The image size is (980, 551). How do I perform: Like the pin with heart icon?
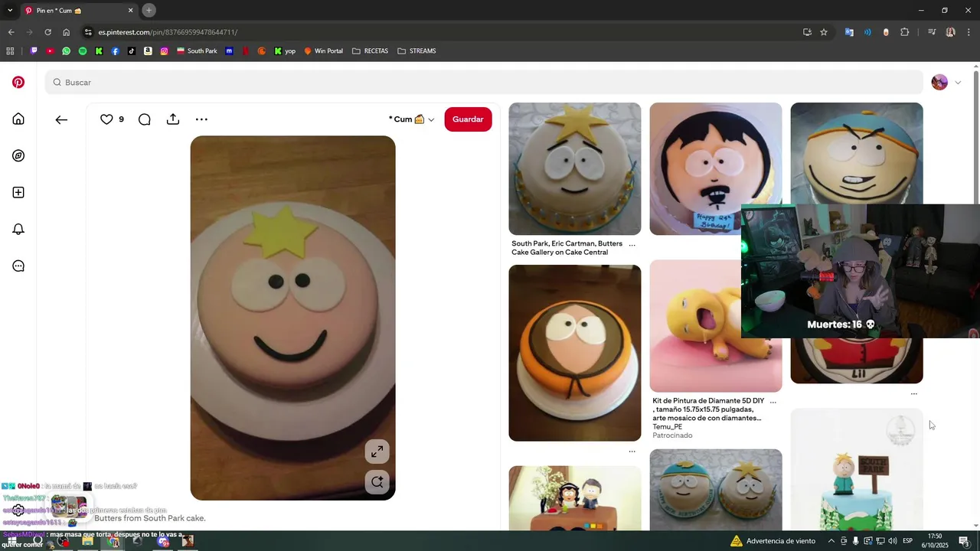(106, 119)
